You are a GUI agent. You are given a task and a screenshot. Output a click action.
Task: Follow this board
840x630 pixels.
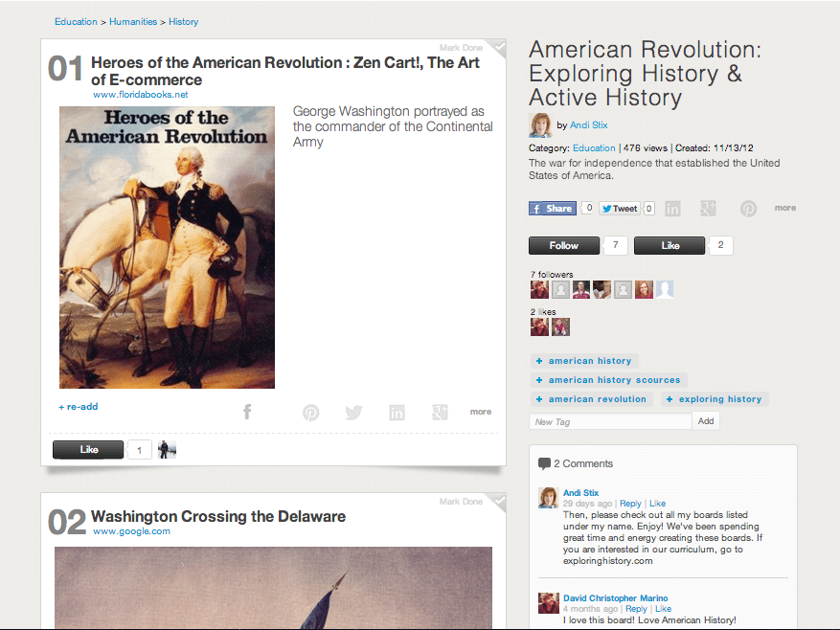[564, 245]
